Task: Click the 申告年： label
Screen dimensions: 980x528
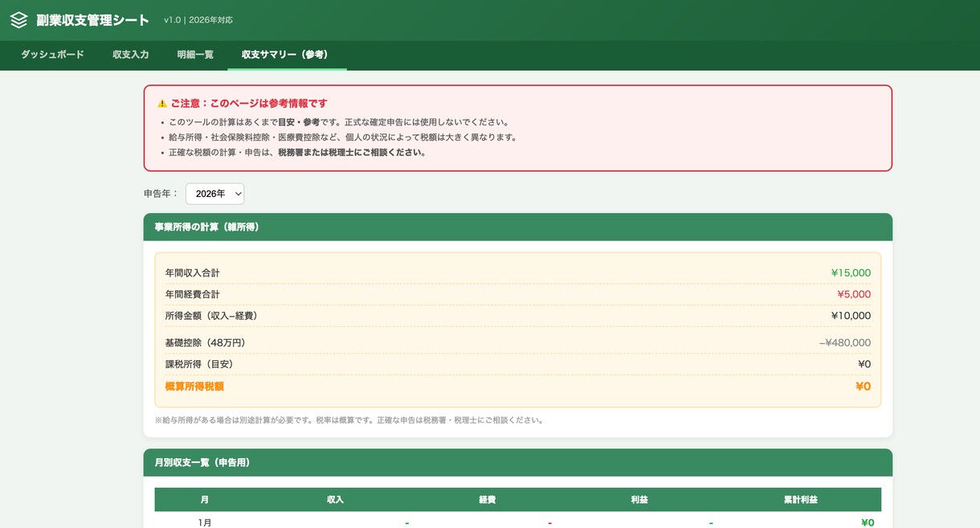Action: (x=161, y=194)
